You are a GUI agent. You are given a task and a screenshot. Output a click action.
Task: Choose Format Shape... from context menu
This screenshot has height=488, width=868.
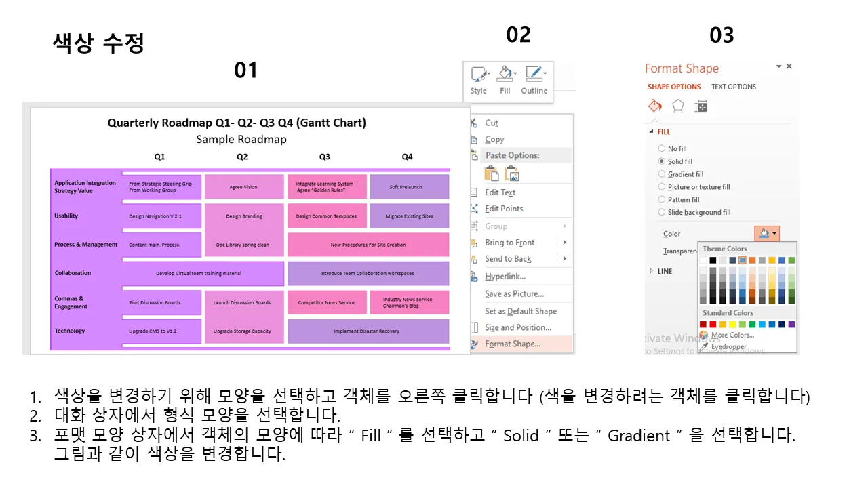click(513, 344)
